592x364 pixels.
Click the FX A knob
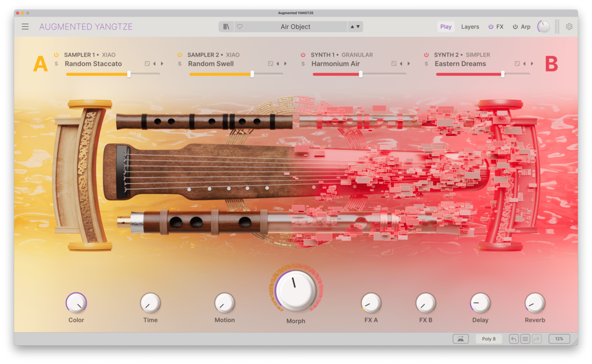point(371,303)
